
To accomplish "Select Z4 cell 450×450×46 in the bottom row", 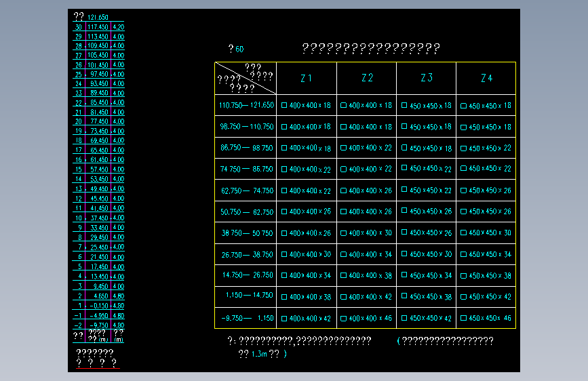I will click(x=486, y=318).
